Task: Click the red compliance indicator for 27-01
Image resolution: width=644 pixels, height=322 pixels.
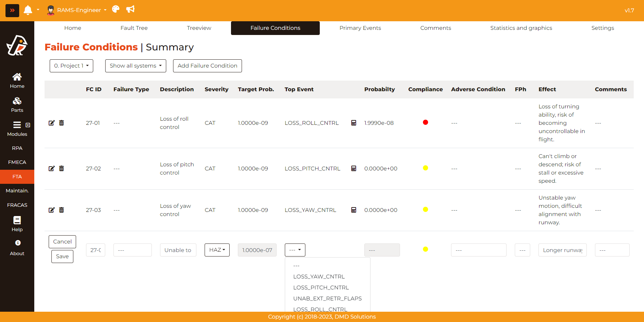Action: click(x=425, y=122)
